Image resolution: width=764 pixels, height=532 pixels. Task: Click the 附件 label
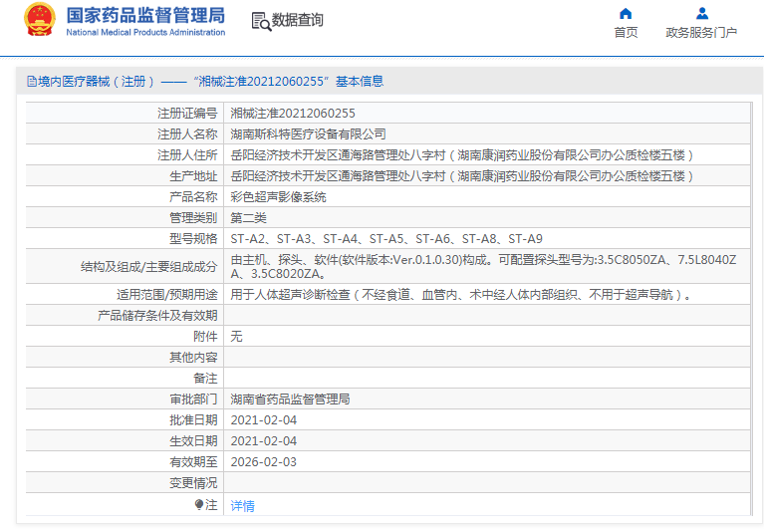point(205,336)
